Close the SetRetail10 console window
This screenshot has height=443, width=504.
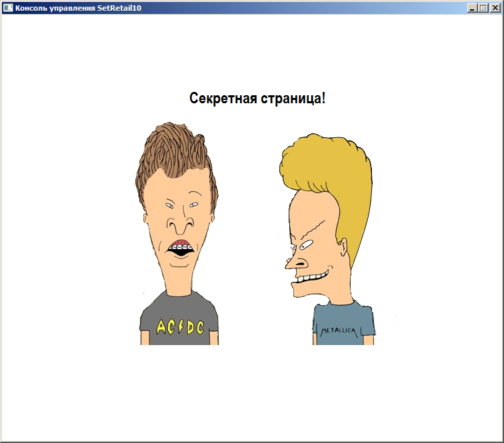click(x=495, y=8)
